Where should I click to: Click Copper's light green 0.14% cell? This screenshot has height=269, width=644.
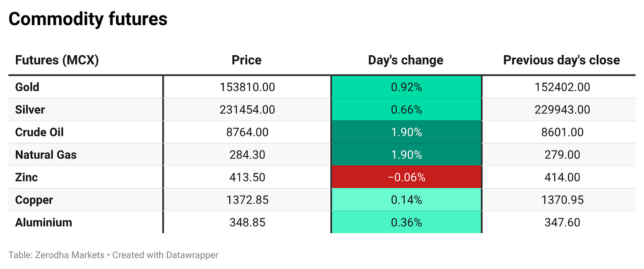click(406, 200)
